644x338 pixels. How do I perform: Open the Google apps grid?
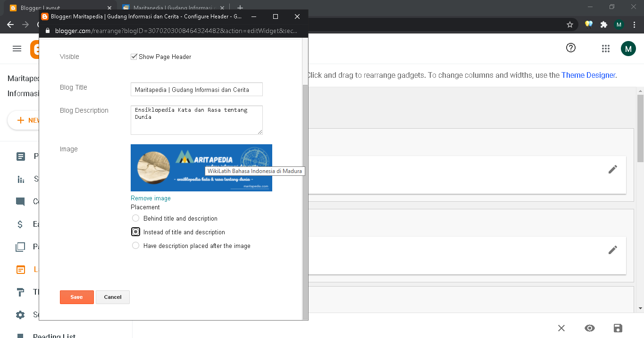(606, 49)
